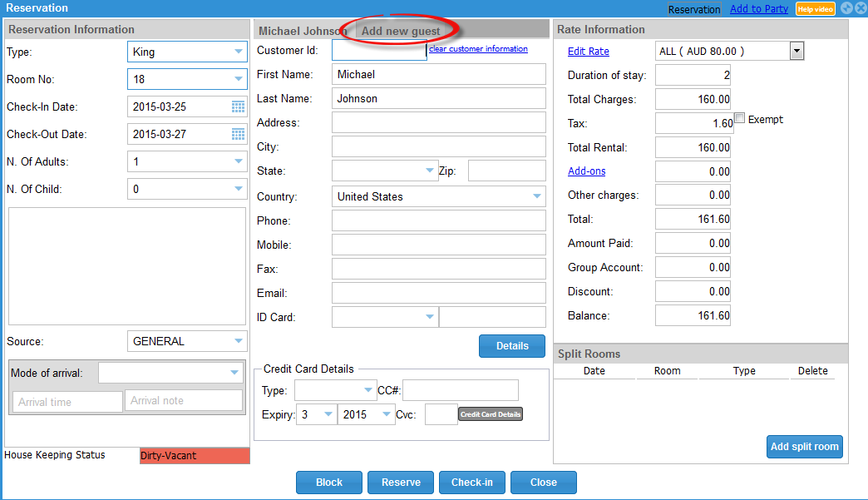Click the Arrival note field
868x500 pixels.
(x=184, y=400)
